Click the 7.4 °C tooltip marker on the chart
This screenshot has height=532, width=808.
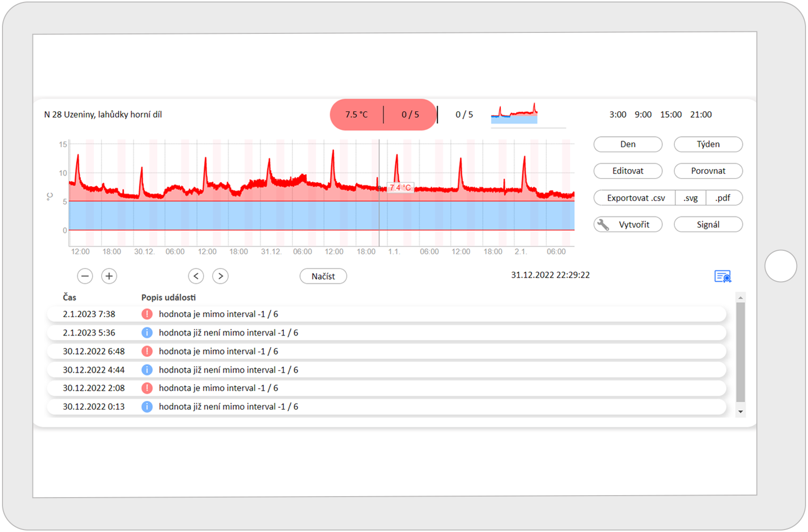[401, 187]
